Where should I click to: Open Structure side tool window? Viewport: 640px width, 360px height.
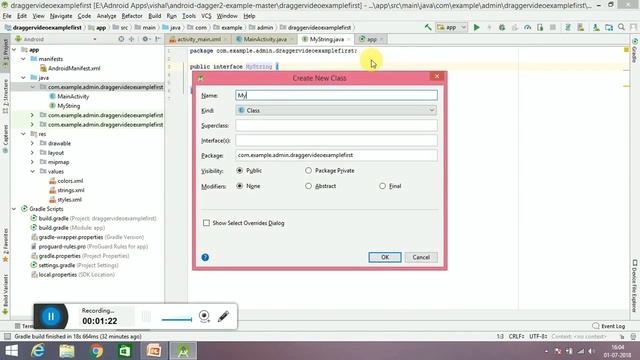coord(5,96)
